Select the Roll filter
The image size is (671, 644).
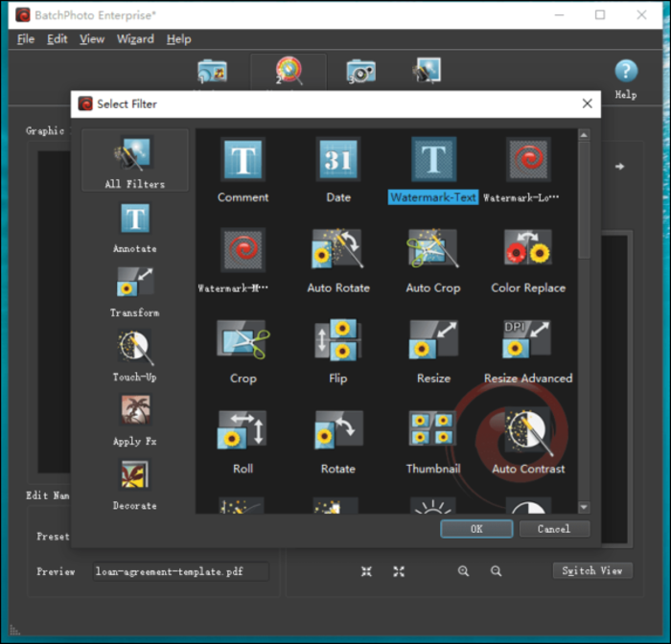(243, 430)
